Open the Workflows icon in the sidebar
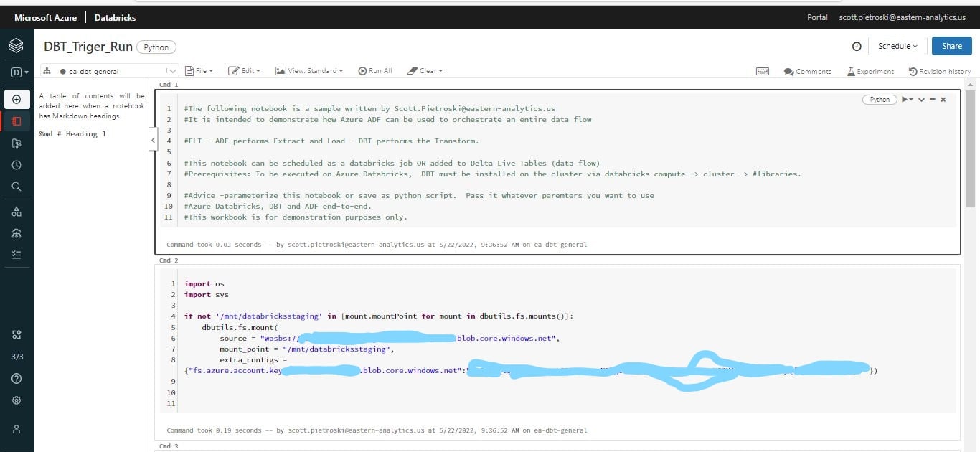 (x=17, y=255)
